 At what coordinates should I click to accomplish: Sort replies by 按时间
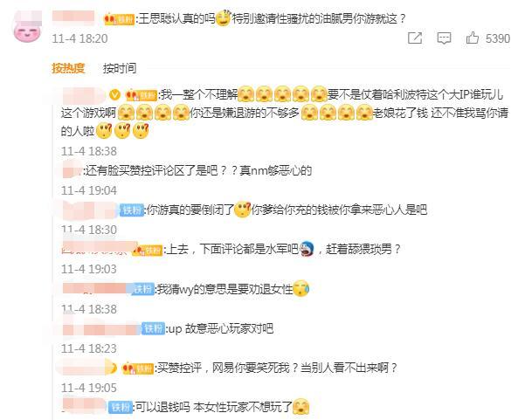coord(120,68)
